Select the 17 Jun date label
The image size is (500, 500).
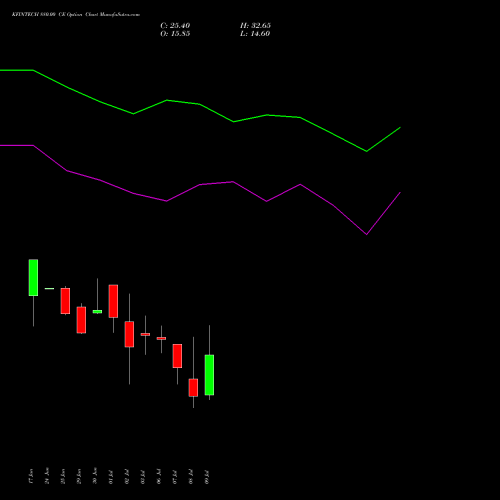31,476
